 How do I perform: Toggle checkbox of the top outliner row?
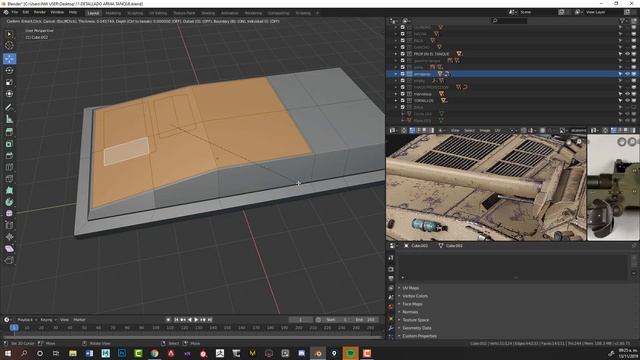coord(402,27)
